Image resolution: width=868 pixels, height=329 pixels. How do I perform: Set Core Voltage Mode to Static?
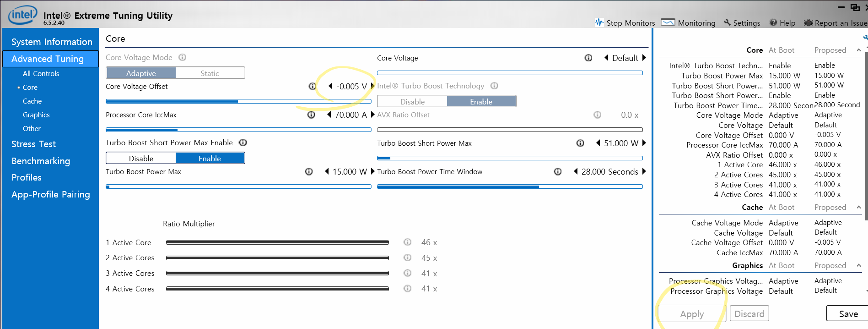(x=210, y=73)
